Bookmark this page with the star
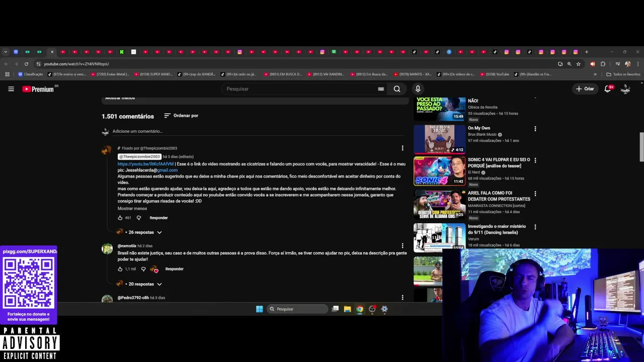Screen dimensions: 644x362 click(578, 64)
